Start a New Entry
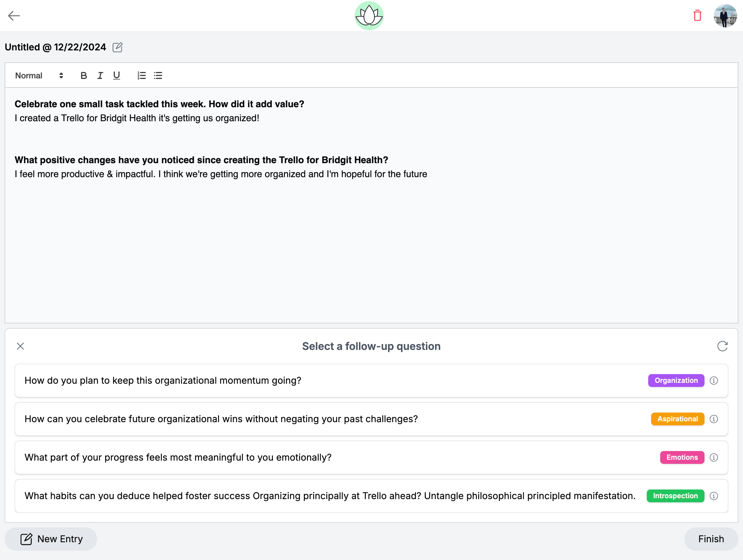Viewport: 743px width, 560px height. point(51,539)
